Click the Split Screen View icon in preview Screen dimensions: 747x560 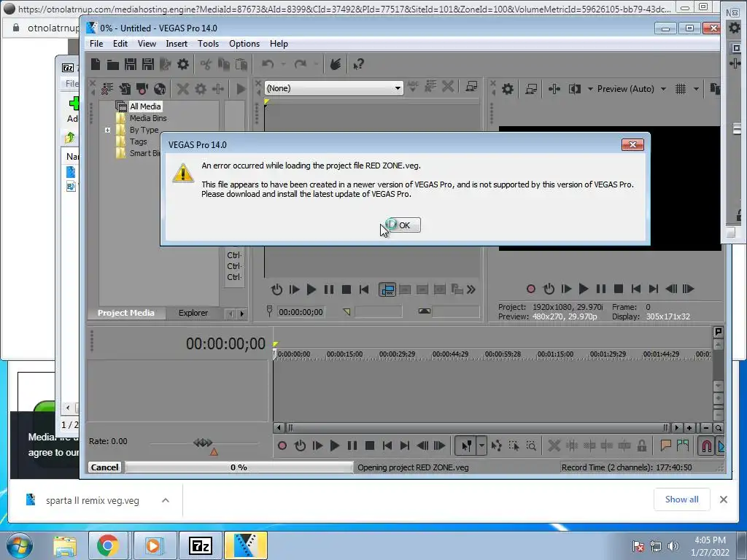tap(575, 88)
